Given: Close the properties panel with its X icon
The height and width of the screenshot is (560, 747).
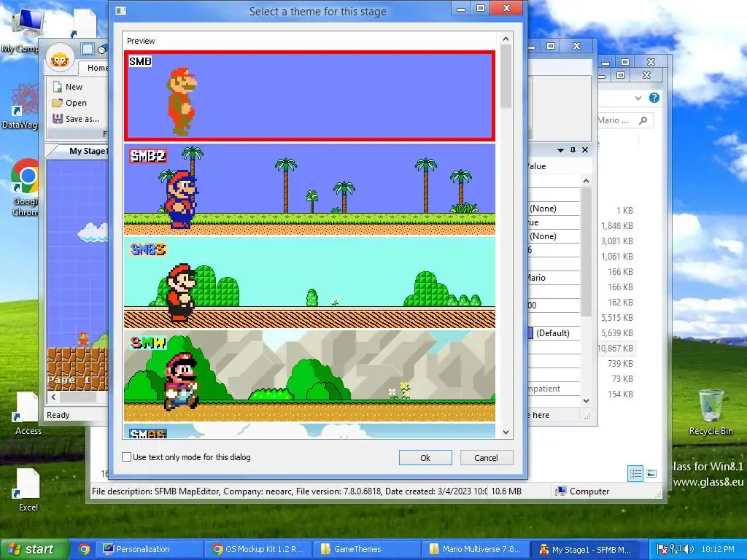Looking at the screenshot, I should pos(585,150).
